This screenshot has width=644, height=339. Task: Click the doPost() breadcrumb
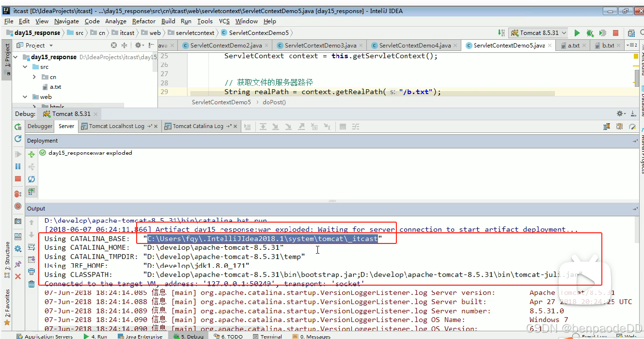click(x=274, y=102)
